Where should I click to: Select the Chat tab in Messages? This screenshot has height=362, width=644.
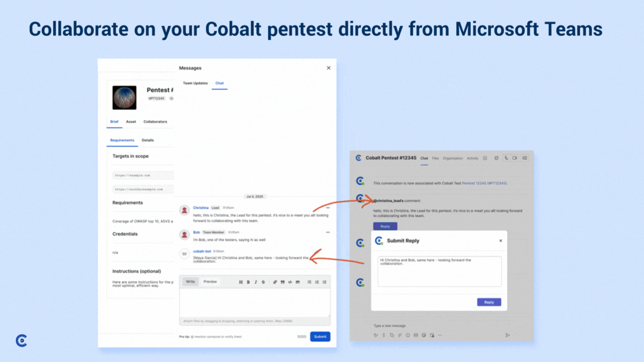220,83
